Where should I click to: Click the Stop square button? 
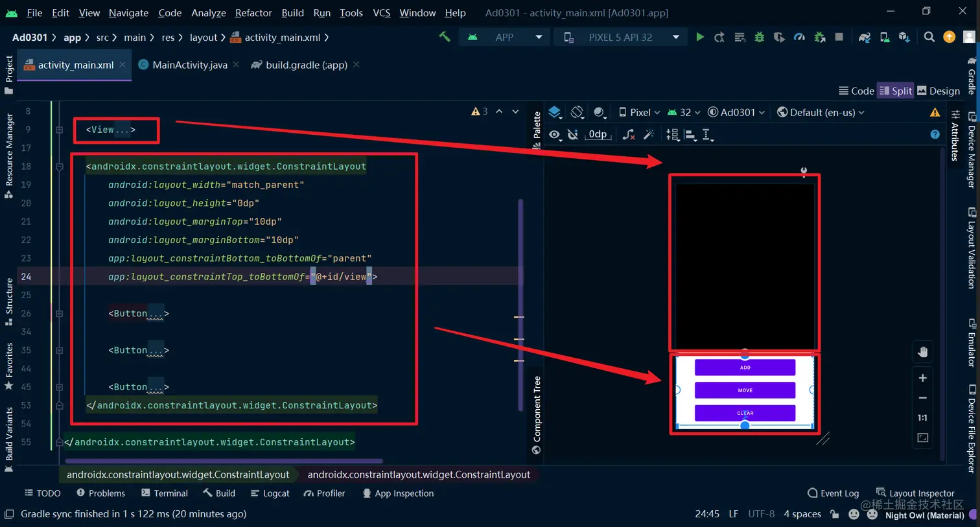839,37
